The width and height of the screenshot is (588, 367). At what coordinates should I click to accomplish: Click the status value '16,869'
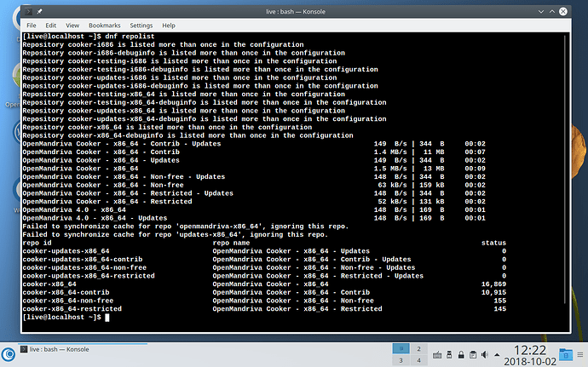493,284
